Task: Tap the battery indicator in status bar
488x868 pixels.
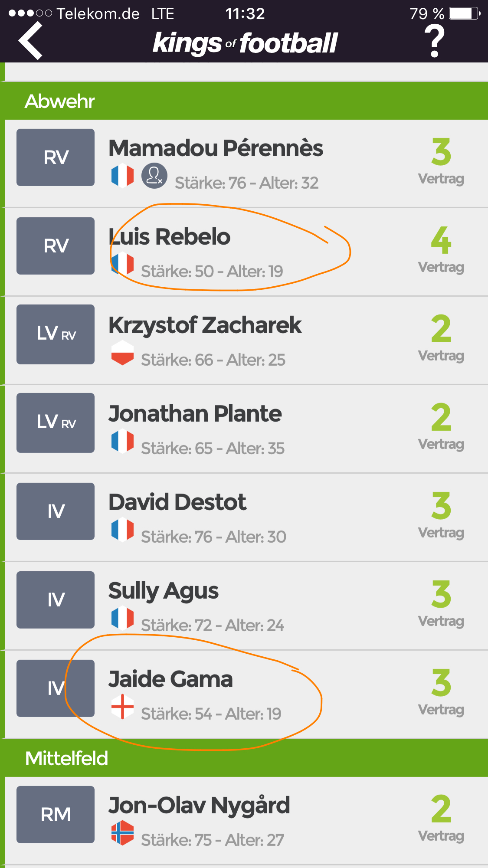Action: [465, 13]
